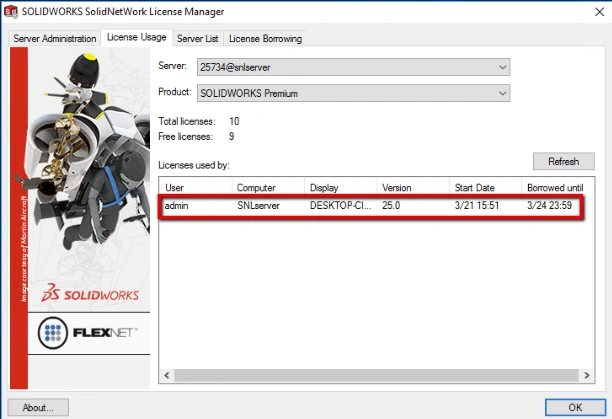This screenshot has width=612, height=419.
Task: Click the Refresh button
Action: 564,161
